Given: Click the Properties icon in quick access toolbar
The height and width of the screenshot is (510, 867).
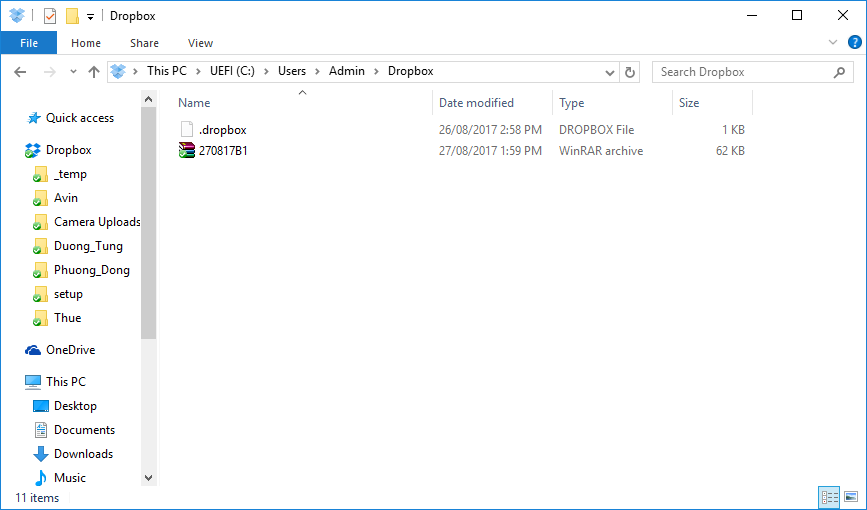Looking at the screenshot, I should [x=50, y=16].
